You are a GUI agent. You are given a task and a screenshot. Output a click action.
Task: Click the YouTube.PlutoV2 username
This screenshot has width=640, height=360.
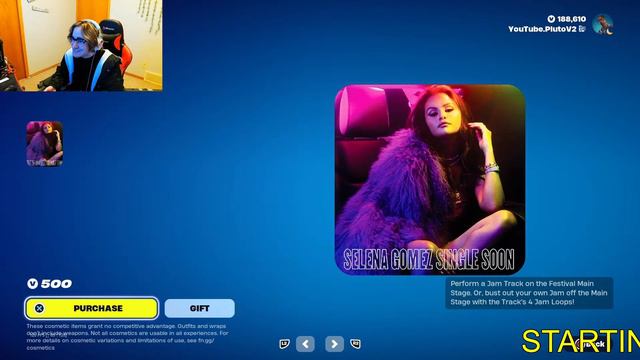tap(542, 29)
